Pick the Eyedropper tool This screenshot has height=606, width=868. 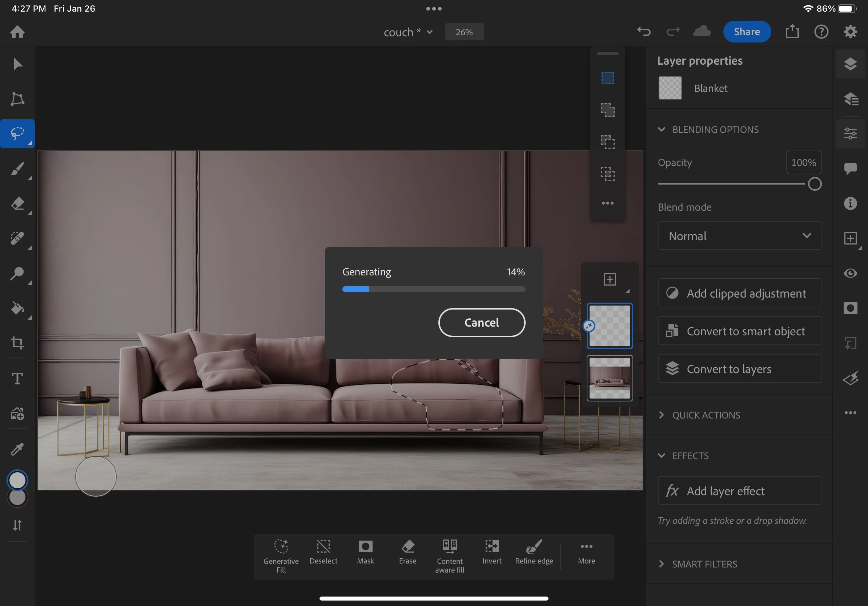17,449
